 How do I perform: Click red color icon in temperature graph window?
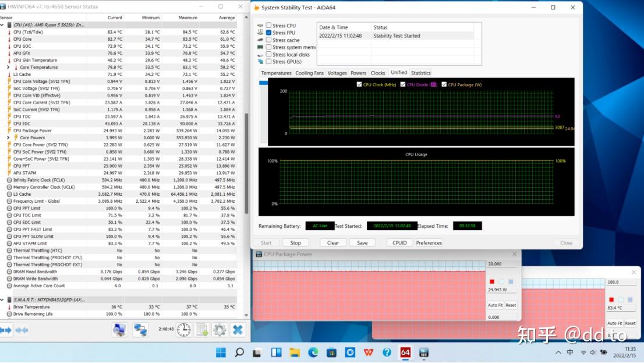pos(611,299)
